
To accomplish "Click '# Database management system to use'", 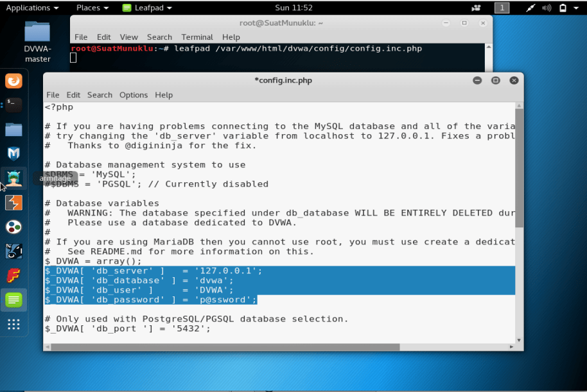I will 145,165.
